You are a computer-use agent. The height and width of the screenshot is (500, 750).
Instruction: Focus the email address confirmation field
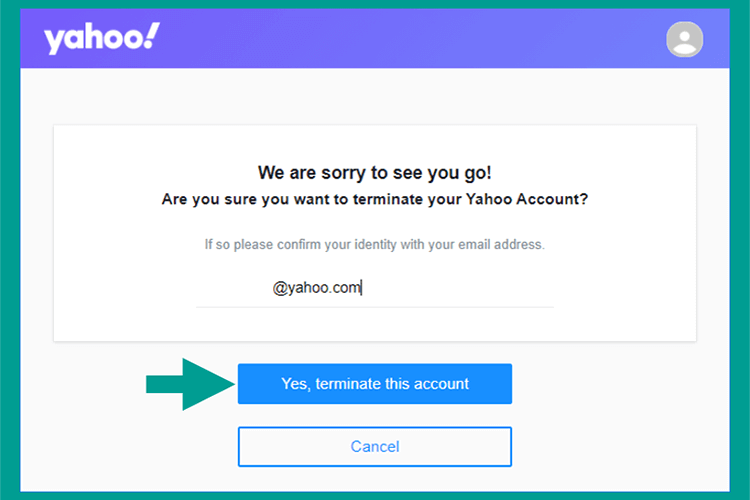pos(375,288)
